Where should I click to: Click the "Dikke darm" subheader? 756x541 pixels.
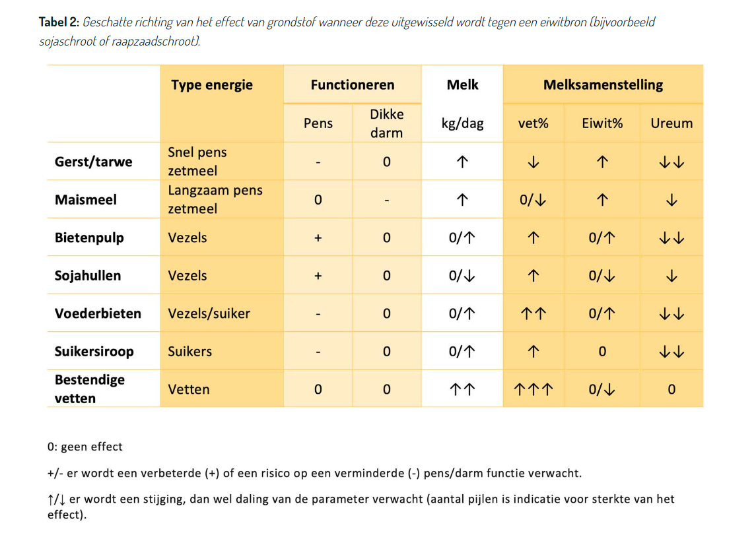386,123
